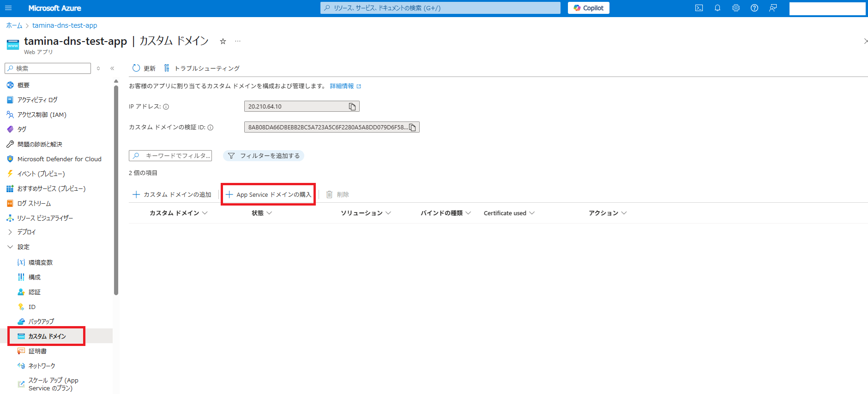Collapse the 設定 section in sidebar
The width and height of the screenshot is (868, 394).
10,247
